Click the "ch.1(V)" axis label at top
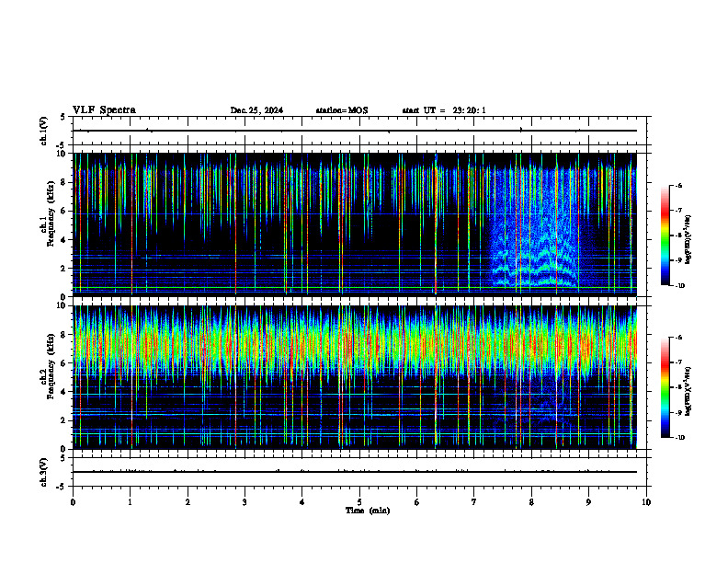 tap(43, 131)
